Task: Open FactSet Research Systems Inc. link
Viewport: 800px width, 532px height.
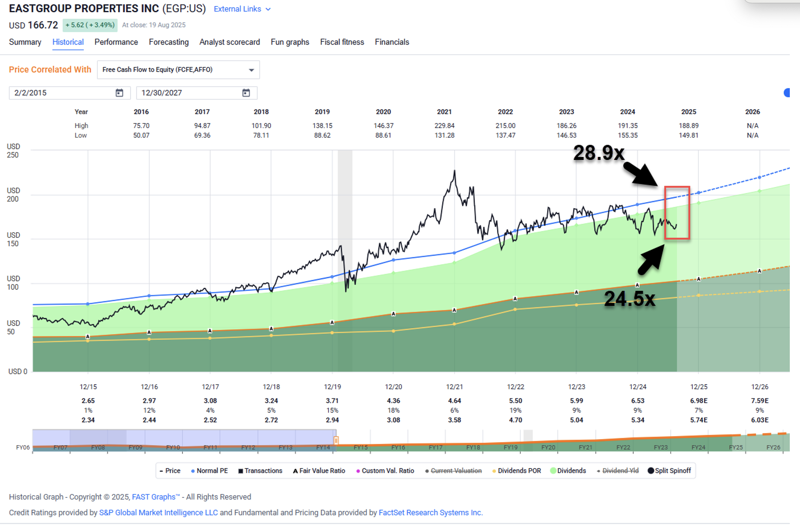Action: [x=431, y=513]
